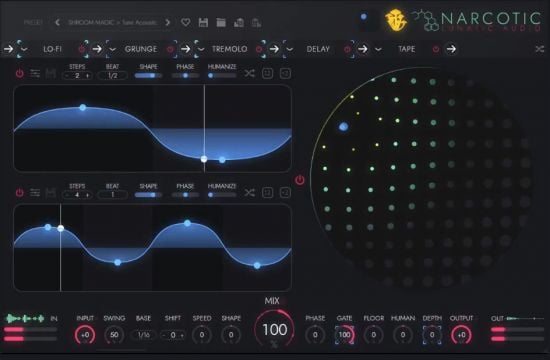The image size is (550, 360).
Task: Save preset with the floppy disk icon
Action: pyautogui.click(x=203, y=22)
